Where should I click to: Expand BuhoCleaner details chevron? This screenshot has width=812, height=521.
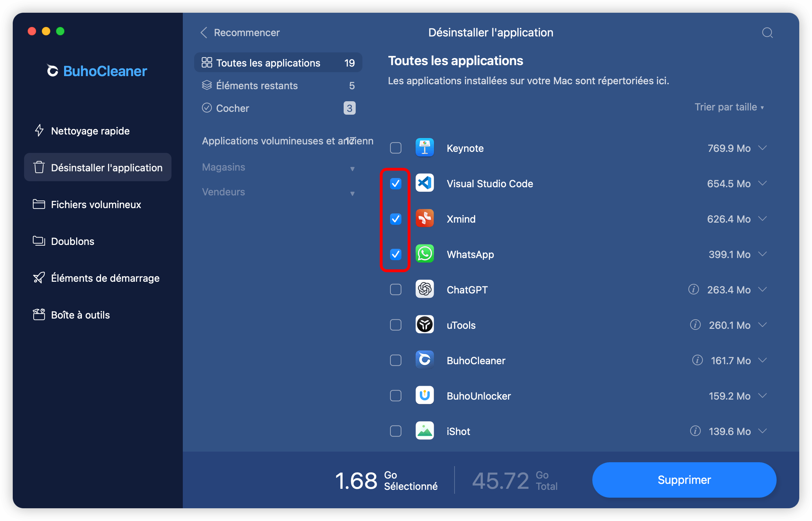(762, 360)
